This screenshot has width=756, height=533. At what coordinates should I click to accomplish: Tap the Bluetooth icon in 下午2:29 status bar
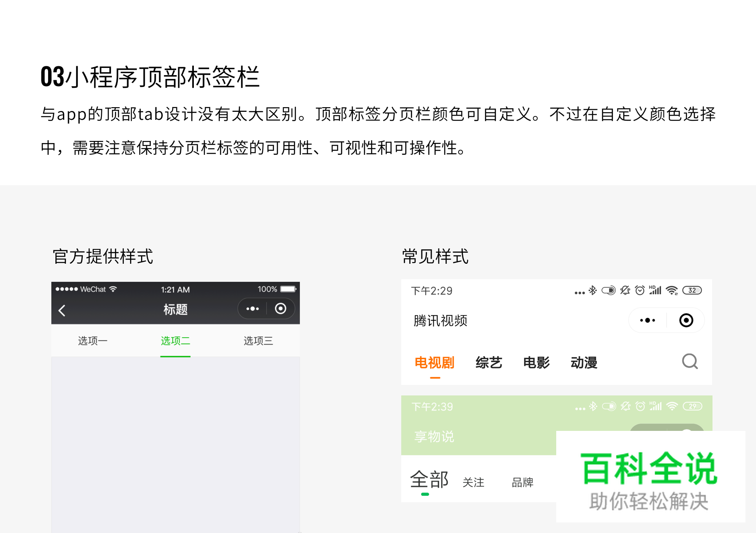tap(592, 290)
